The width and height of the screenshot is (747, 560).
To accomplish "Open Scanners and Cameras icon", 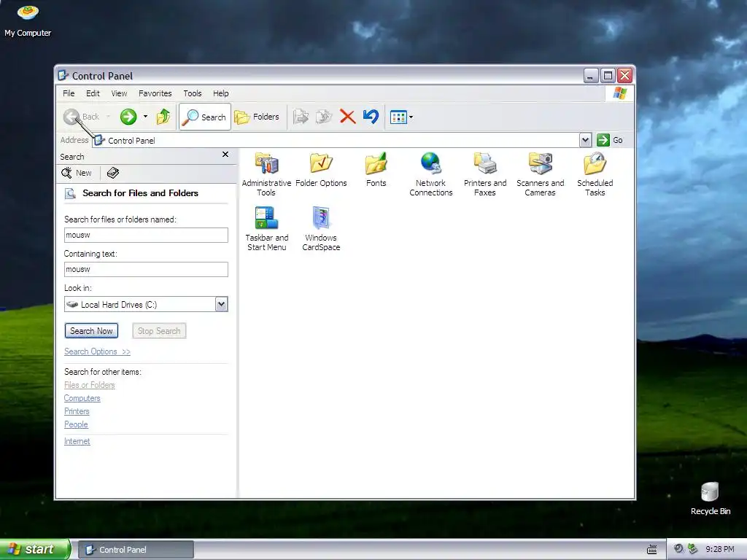I will 540,174.
